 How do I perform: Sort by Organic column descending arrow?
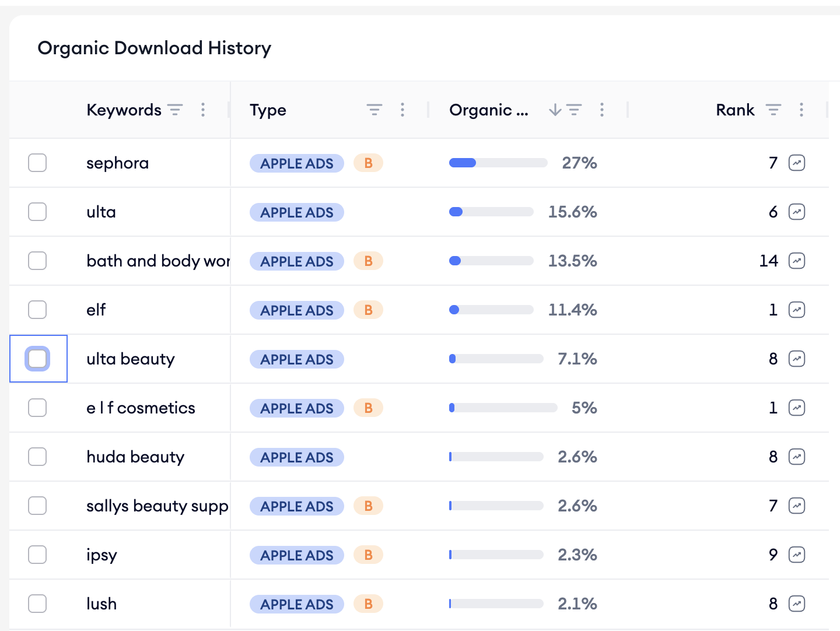point(555,110)
